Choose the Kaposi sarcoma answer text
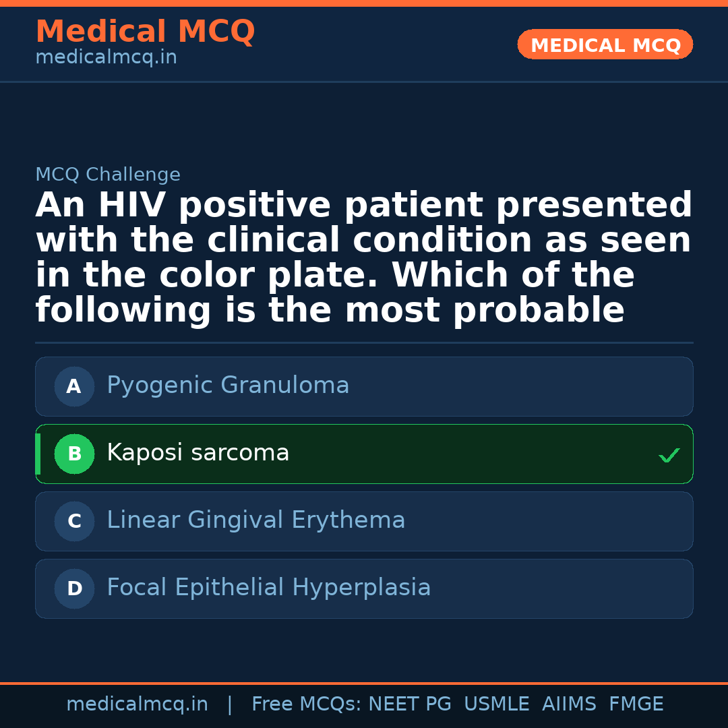This screenshot has height=728, width=728. (x=198, y=453)
